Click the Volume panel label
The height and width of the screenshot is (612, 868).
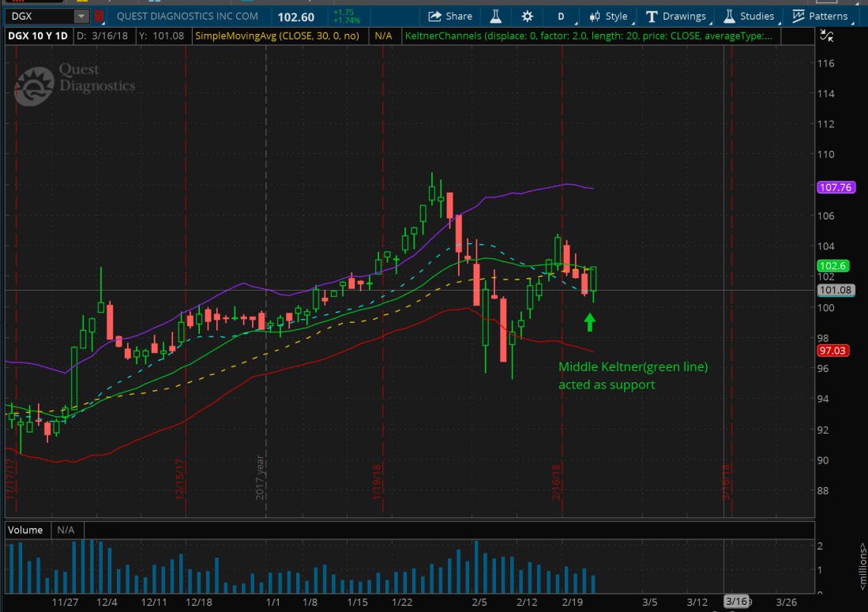click(24, 531)
